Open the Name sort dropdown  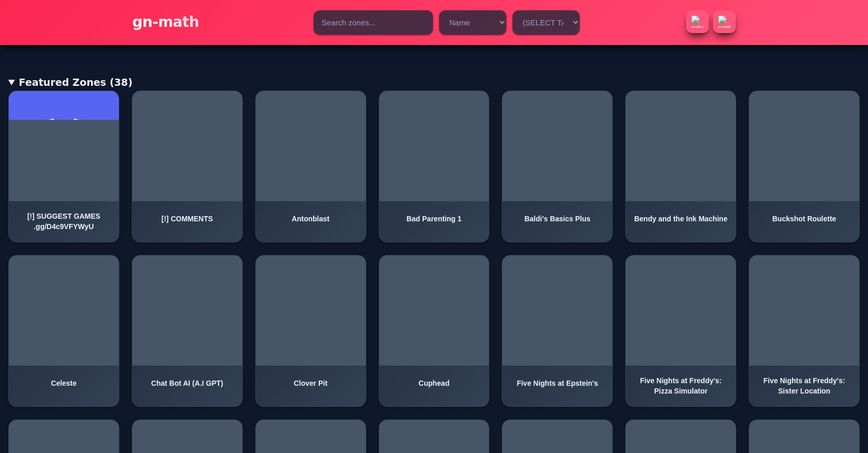point(473,23)
